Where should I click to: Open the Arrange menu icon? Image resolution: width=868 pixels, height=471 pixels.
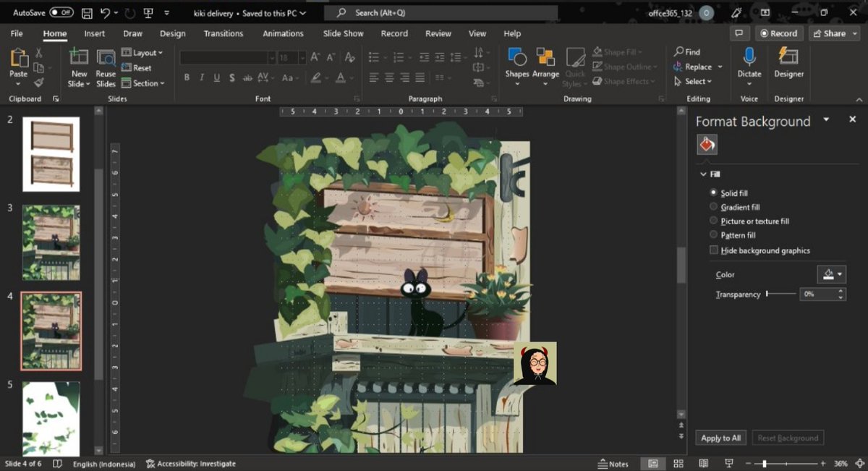(x=545, y=58)
